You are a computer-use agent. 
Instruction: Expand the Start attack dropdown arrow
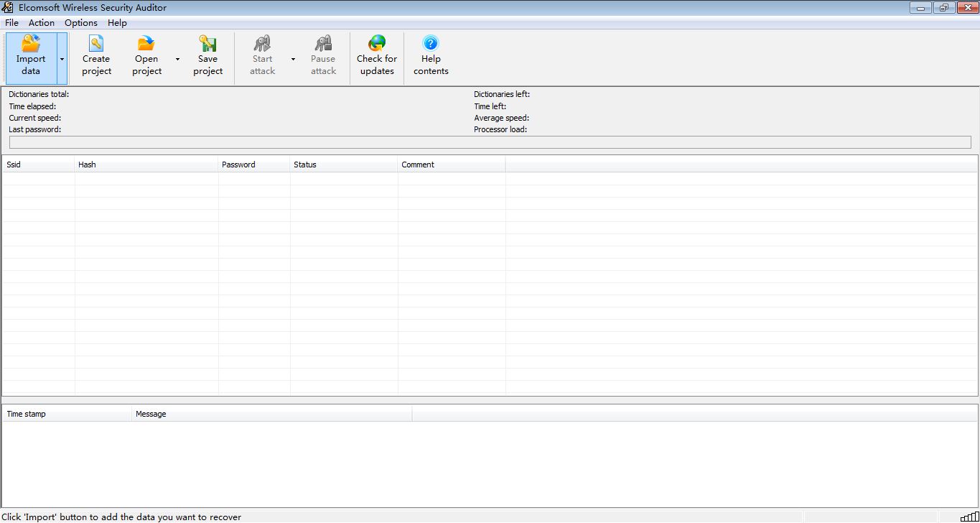[x=293, y=59]
